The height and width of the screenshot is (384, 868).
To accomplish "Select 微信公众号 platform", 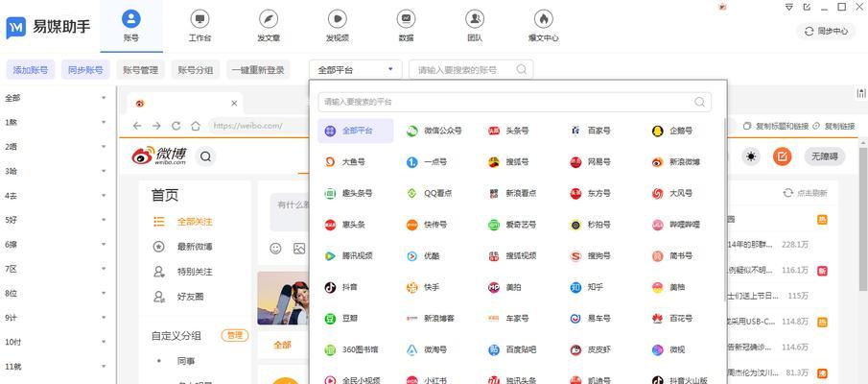I will 434,132.
